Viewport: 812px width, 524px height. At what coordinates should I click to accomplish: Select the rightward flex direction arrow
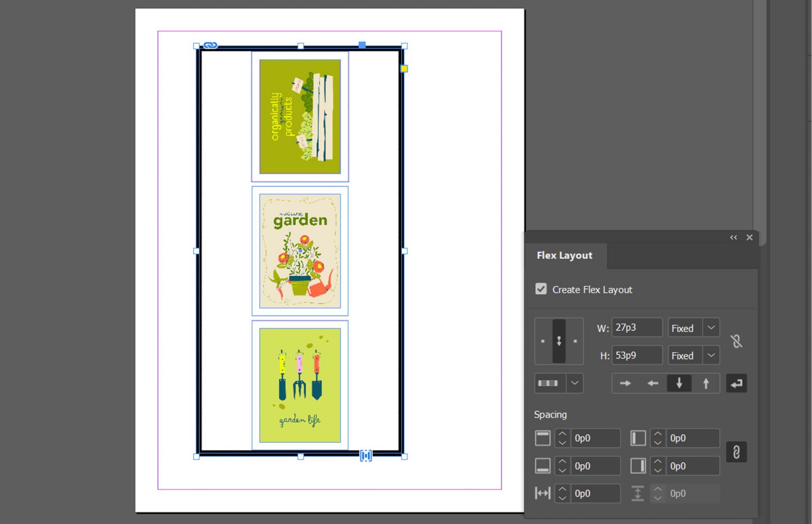pyautogui.click(x=625, y=383)
